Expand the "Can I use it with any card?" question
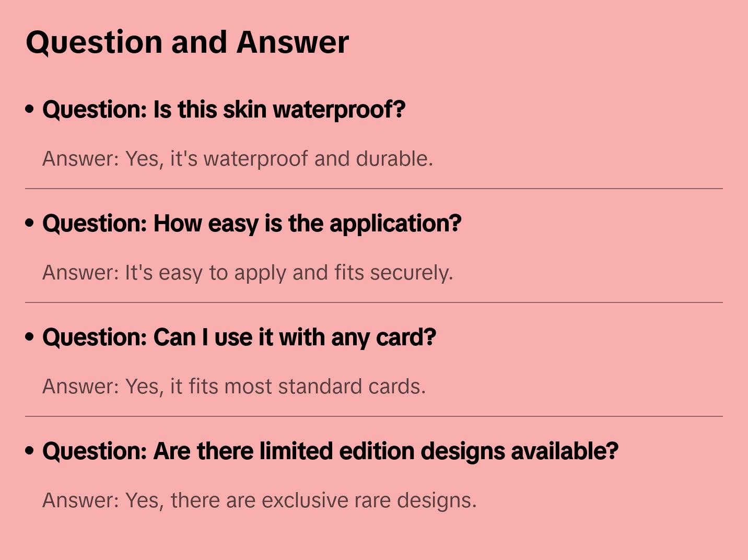Viewport: 748px width, 560px height. pos(239,337)
